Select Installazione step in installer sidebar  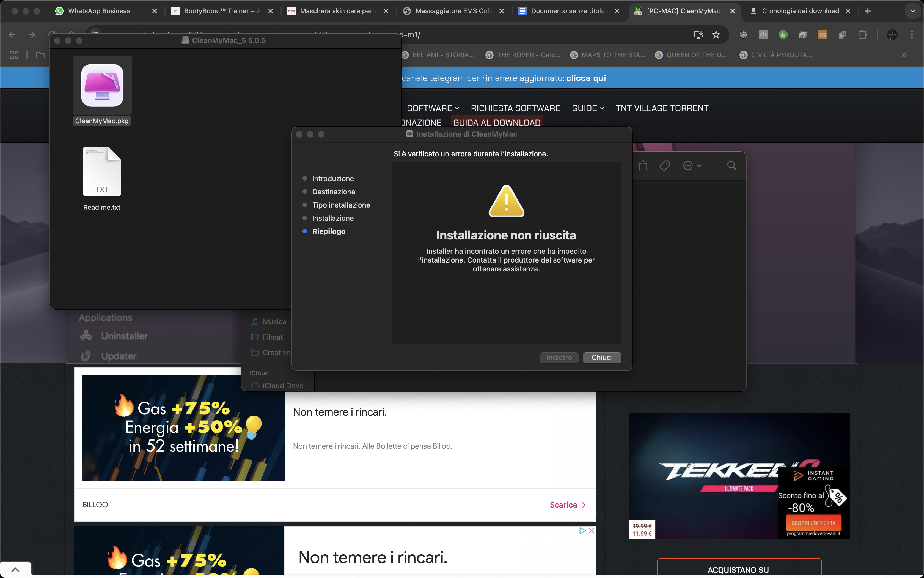click(332, 218)
